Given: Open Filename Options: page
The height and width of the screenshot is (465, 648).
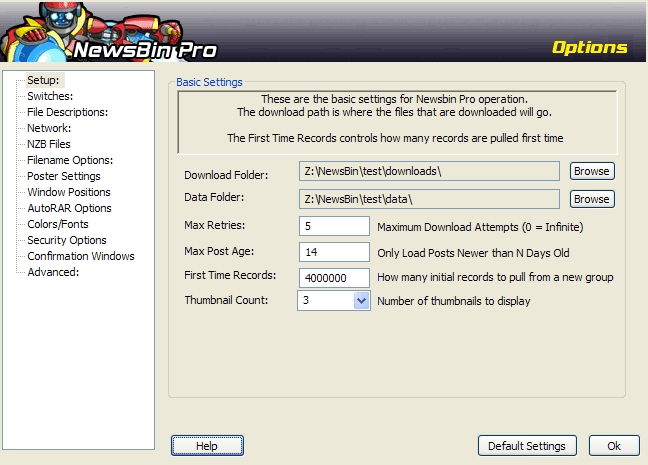Looking at the screenshot, I should 70,160.
